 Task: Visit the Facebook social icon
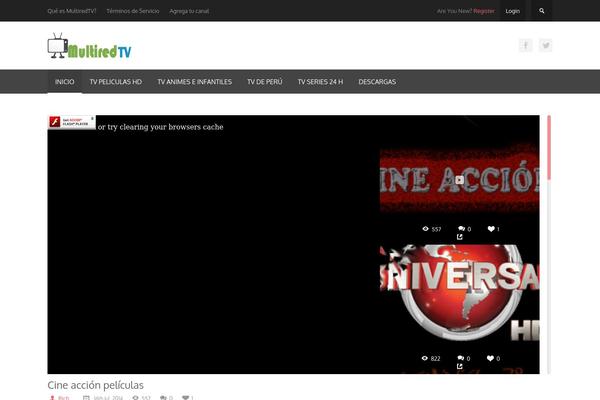pyautogui.click(x=526, y=45)
